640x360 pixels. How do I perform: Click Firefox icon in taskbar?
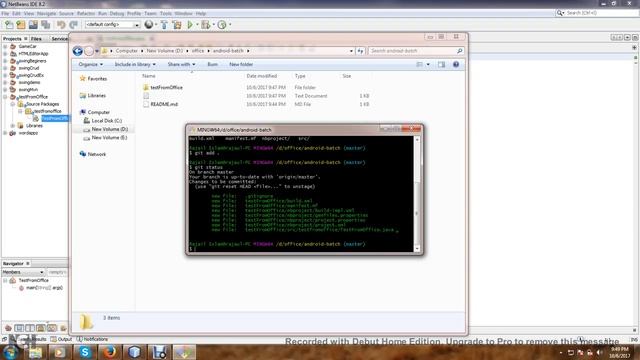[109, 352]
